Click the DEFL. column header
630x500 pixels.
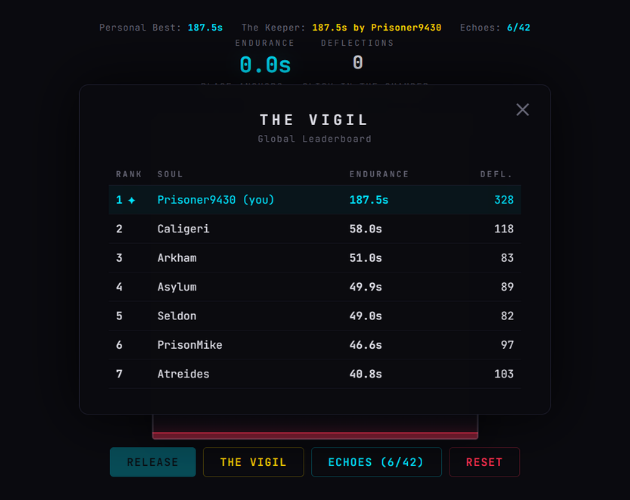[497, 174]
